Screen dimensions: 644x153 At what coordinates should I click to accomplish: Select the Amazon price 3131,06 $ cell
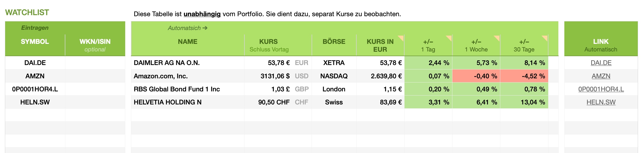click(x=275, y=76)
